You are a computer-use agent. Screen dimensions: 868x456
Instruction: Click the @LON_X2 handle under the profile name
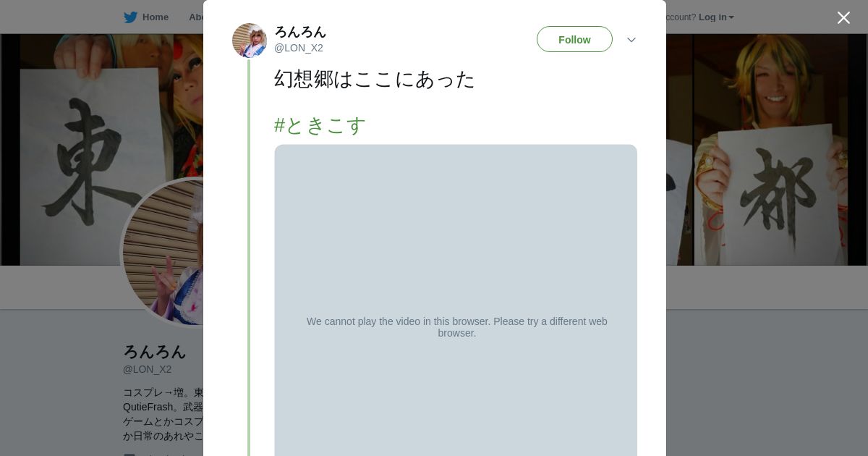click(x=147, y=369)
